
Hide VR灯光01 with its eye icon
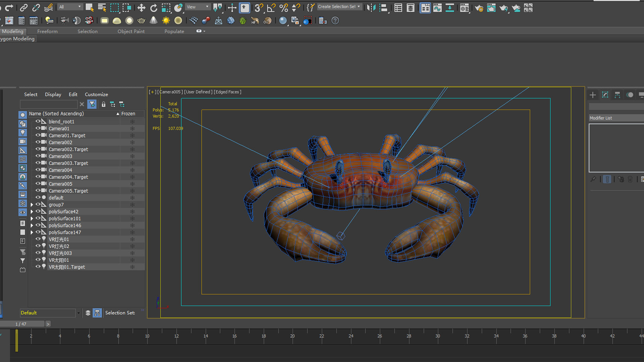[x=38, y=239]
